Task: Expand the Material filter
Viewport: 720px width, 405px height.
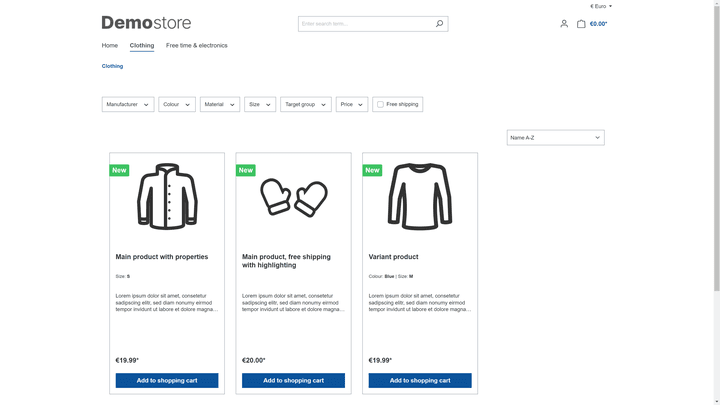Action: pyautogui.click(x=219, y=104)
